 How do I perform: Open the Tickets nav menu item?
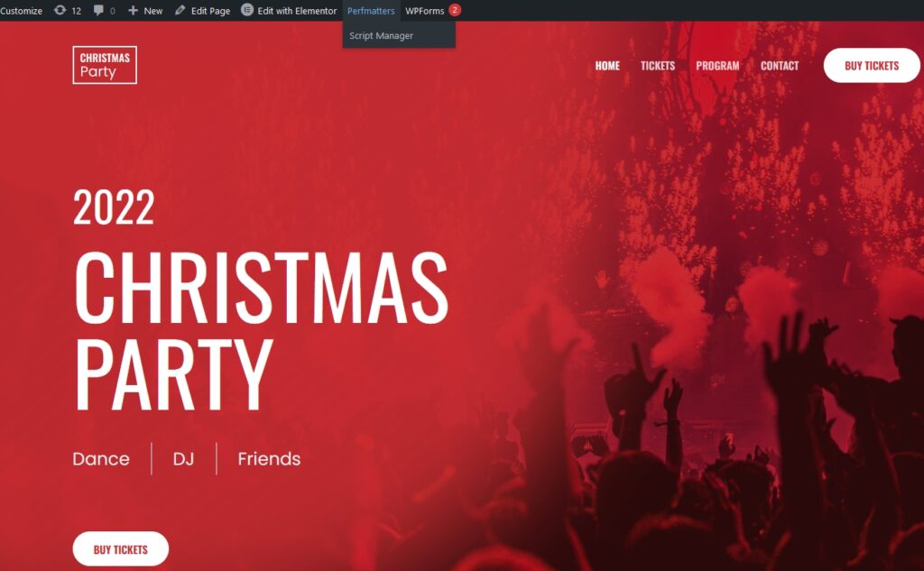[658, 66]
